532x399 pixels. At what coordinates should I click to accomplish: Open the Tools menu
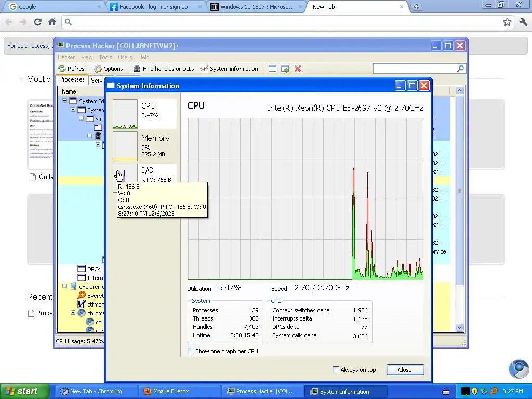(x=105, y=57)
